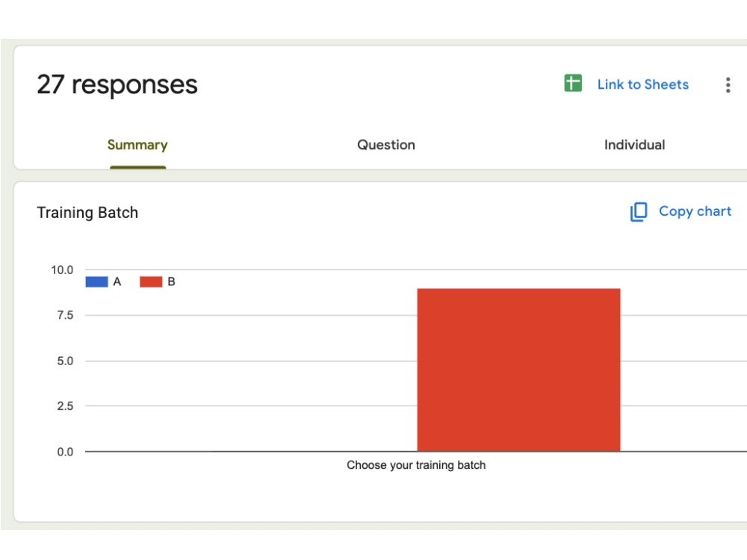This screenshot has height=560, width=747.
Task: Click the 10.0 axis value
Action: click(x=63, y=270)
